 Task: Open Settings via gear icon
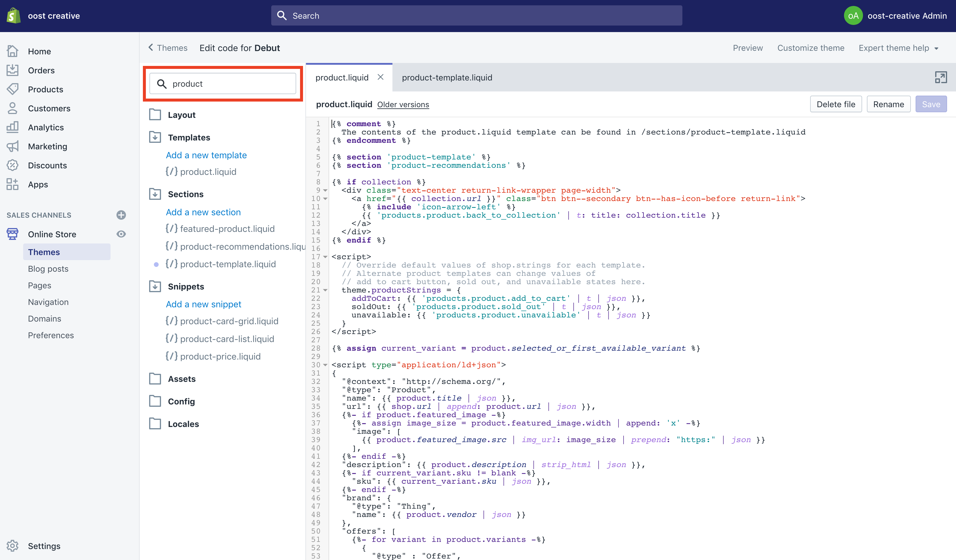(x=12, y=545)
